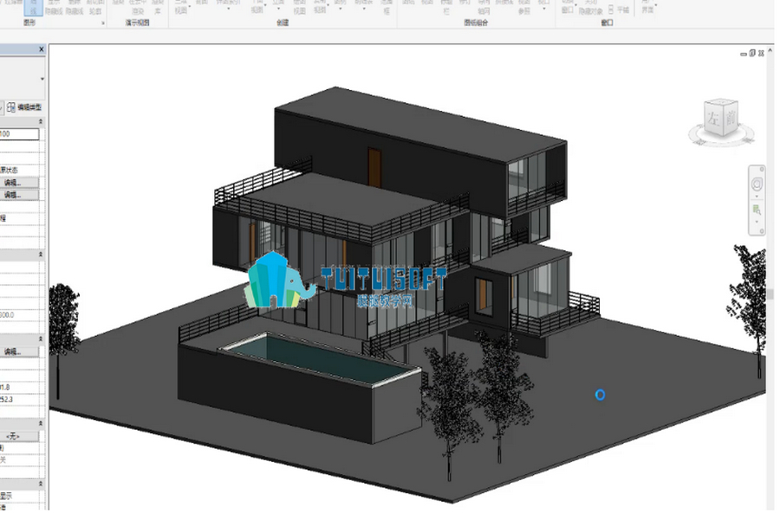
Task: Restore down the 3D view window
Action: 752,53
